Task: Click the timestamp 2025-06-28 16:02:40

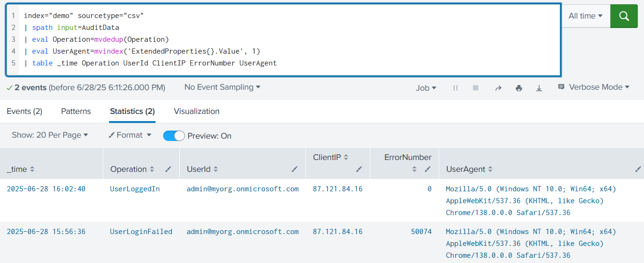Action: (46, 189)
